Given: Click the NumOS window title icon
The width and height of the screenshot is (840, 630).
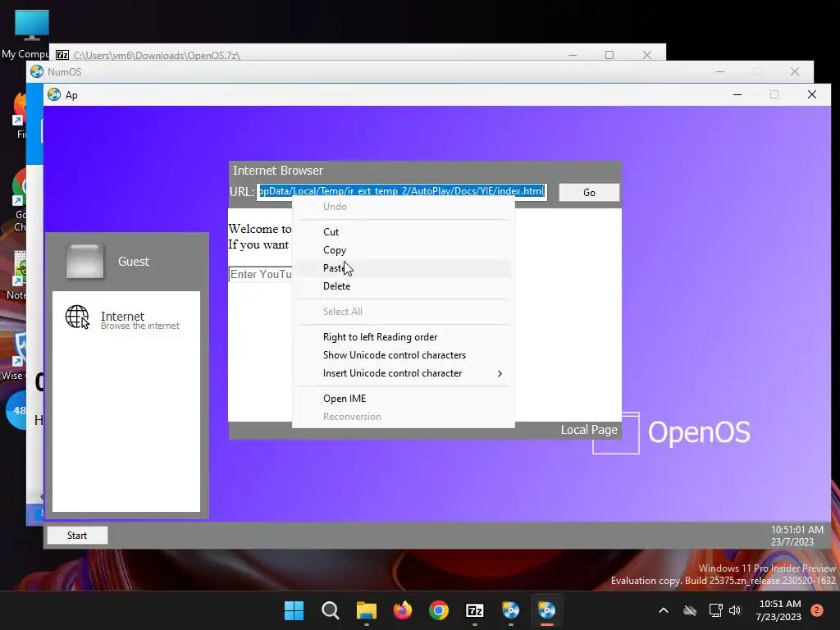Looking at the screenshot, I should 37,72.
